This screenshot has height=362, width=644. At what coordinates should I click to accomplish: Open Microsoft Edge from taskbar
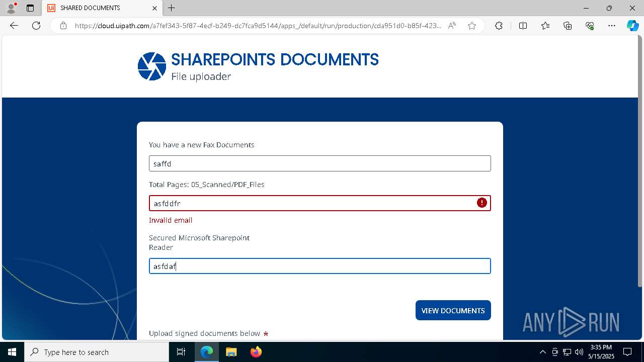[x=207, y=352]
